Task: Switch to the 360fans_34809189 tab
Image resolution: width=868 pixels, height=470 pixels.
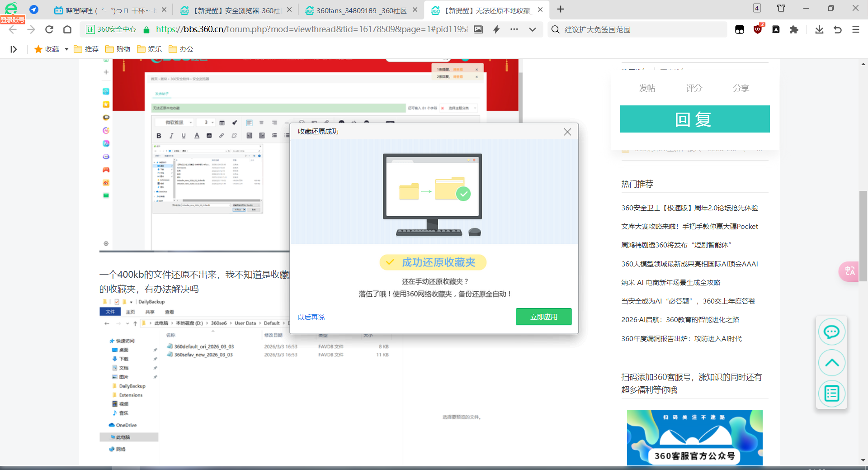Action: click(357, 9)
